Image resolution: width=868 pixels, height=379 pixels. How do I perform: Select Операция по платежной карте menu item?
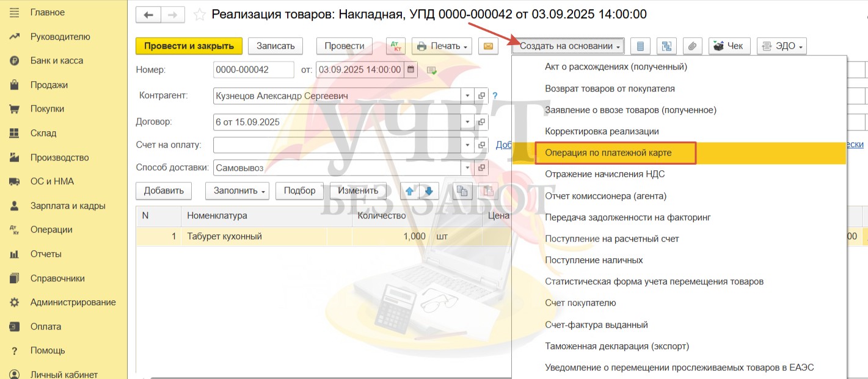[x=608, y=153]
